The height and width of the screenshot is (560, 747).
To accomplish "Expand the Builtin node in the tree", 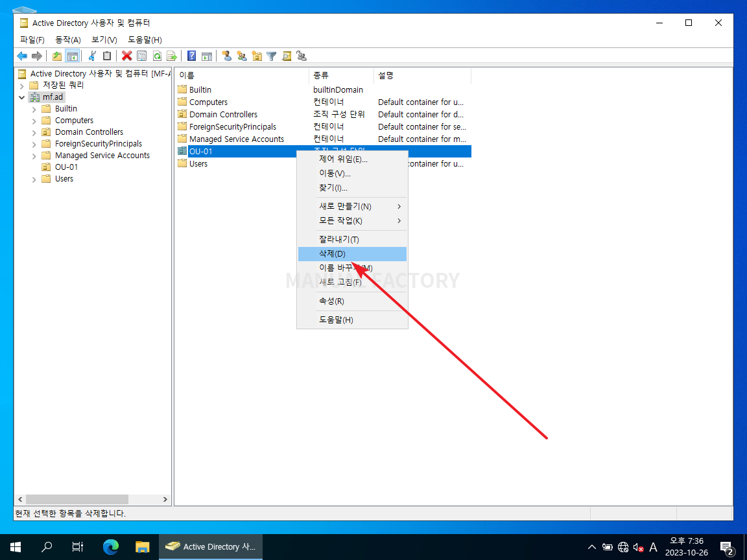I will pyautogui.click(x=34, y=110).
